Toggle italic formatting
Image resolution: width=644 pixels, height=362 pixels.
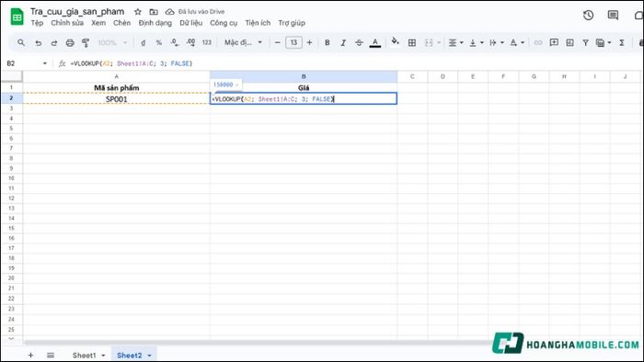click(x=343, y=42)
